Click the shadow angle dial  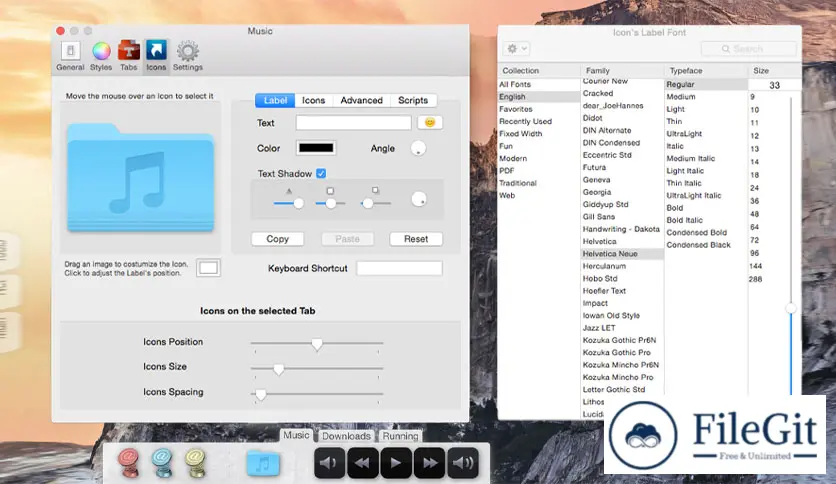click(419, 199)
